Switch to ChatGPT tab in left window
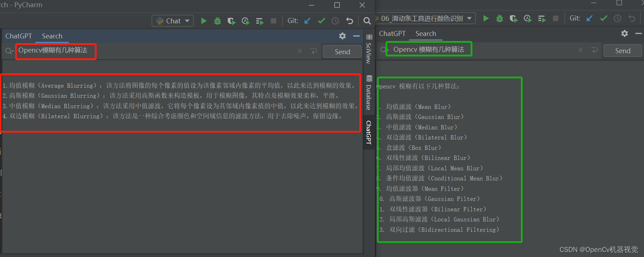The height and width of the screenshot is (257, 644). pyautogui.click(x=19, y=36)
